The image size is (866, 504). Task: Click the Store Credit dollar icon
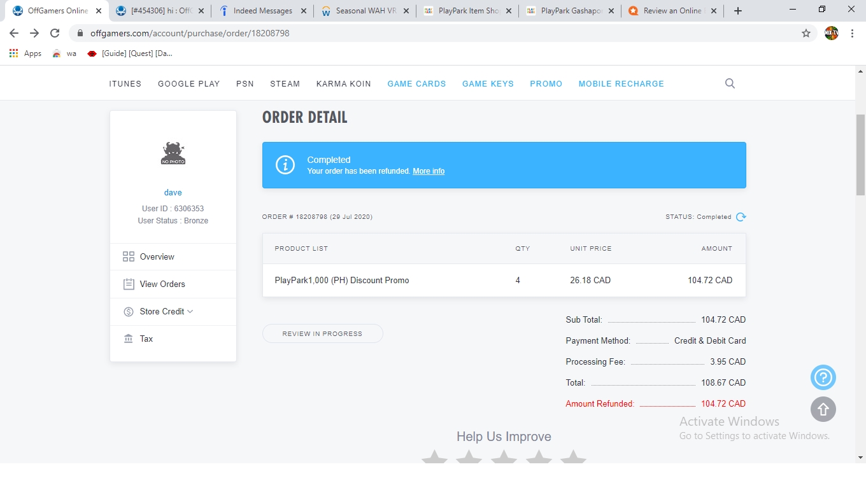[x=129, y=311]
